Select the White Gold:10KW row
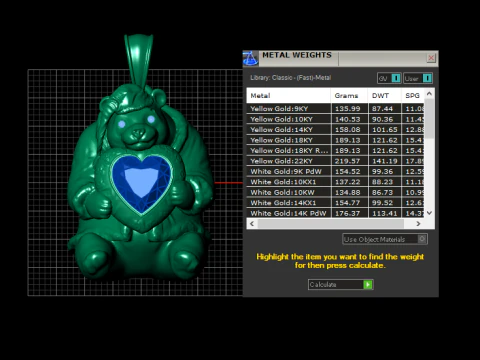Viewport: 480px width, 360px height. pyautogui.click(x=335, y=192)
